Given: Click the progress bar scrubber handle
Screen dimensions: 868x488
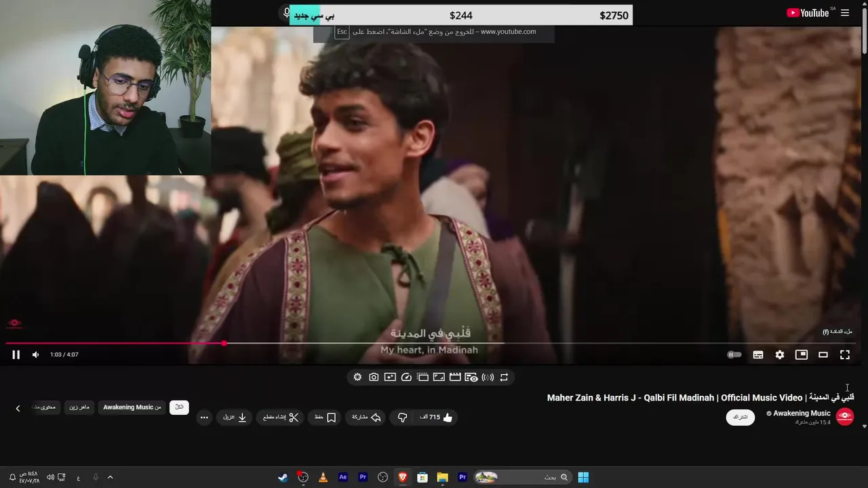Looking at the screenshot, I should [x=224, y=343].
